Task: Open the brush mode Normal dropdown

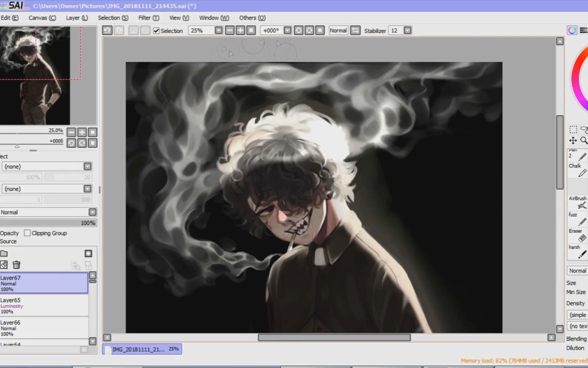Action: tap(577, 271)
